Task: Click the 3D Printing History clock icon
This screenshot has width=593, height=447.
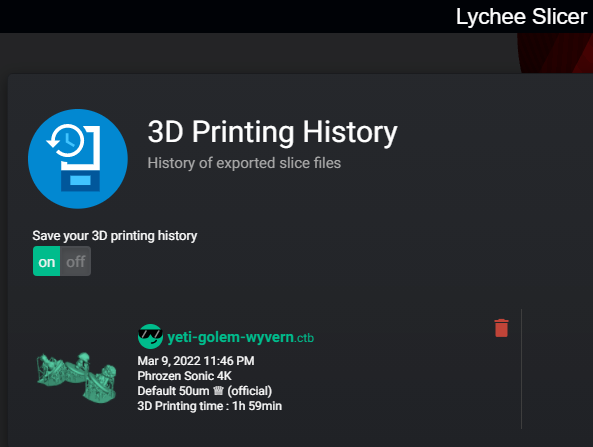Action: pyautogui.click(x=78, y=158)
